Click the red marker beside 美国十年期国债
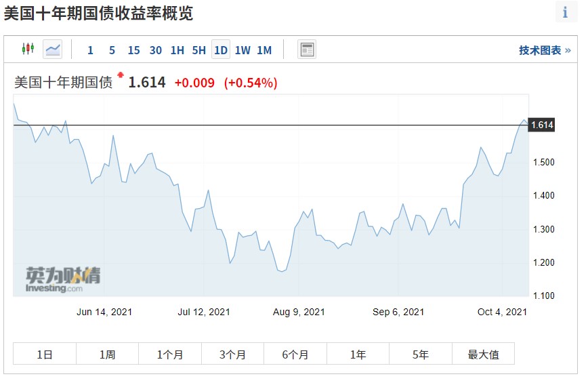This screenshot has height=385, width=588. click(121, 75)
